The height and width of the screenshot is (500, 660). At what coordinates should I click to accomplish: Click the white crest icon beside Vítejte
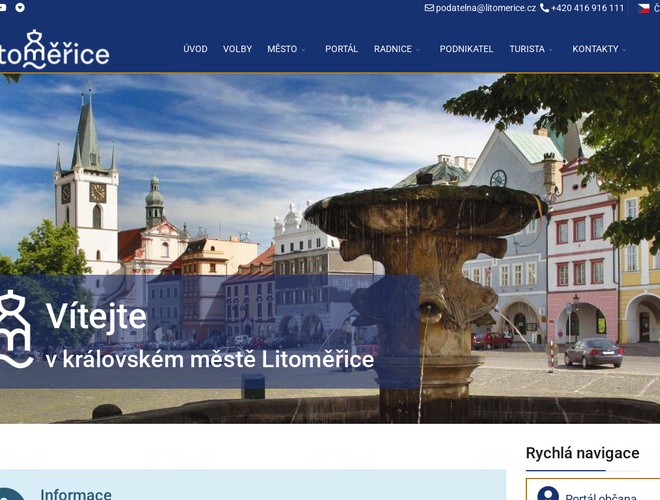click(14, 329)
